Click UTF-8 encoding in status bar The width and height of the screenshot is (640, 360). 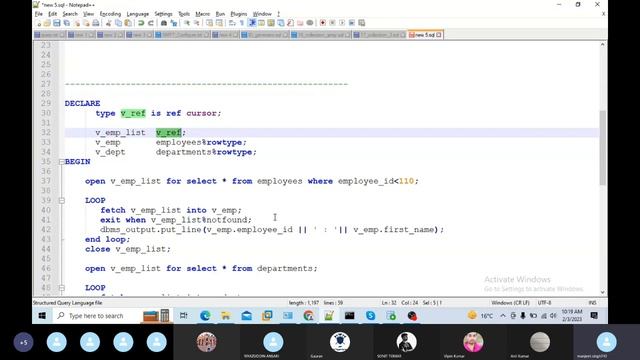(544, 303)
